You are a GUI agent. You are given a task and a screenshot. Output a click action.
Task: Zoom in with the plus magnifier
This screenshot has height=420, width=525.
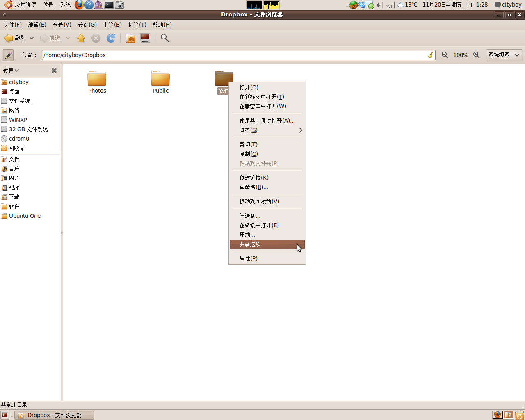(476, 55)
